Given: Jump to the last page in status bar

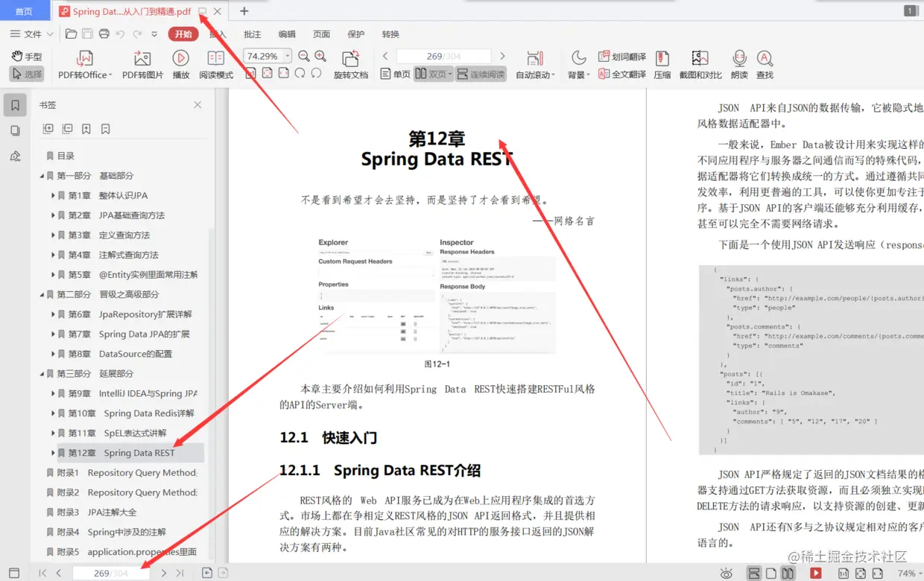Looking at the screenshot, I should 180,573.
